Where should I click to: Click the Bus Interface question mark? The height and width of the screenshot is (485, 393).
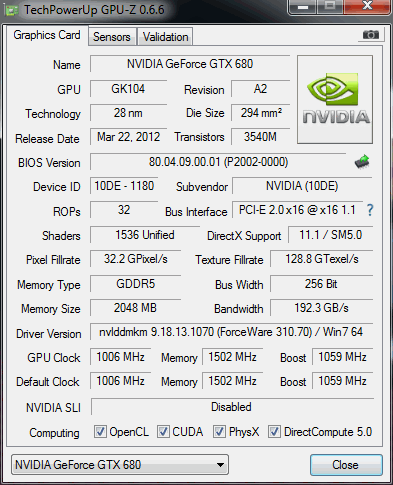point(370,210)
